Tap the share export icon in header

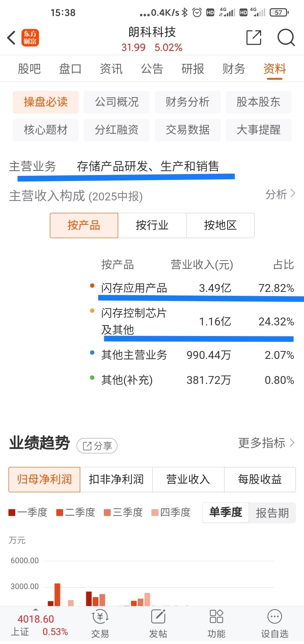click(x=254, y=37)
